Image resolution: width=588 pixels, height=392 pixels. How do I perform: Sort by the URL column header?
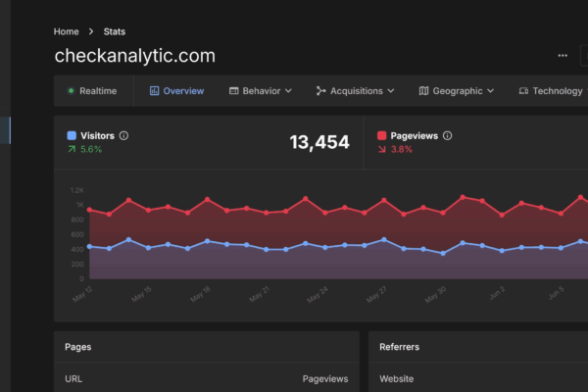point(73,379)
